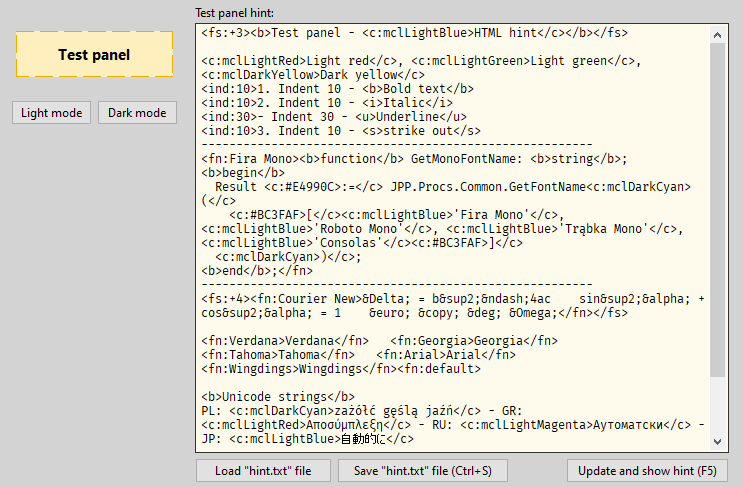Click the line starting '<fn:Wingdings>Wingdings'
Viewport: 743px width, 487px height.
tap(341, 369)
